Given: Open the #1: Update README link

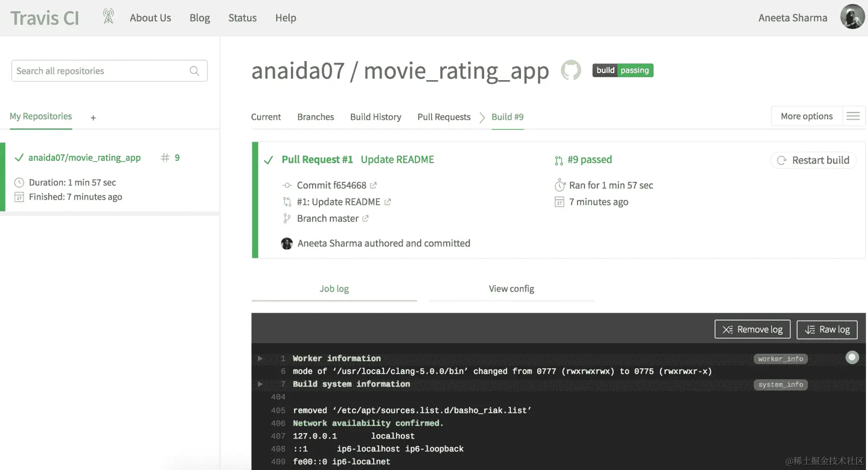Looking at the screenshot, I should pyautogui.click(x=338, y=202).
